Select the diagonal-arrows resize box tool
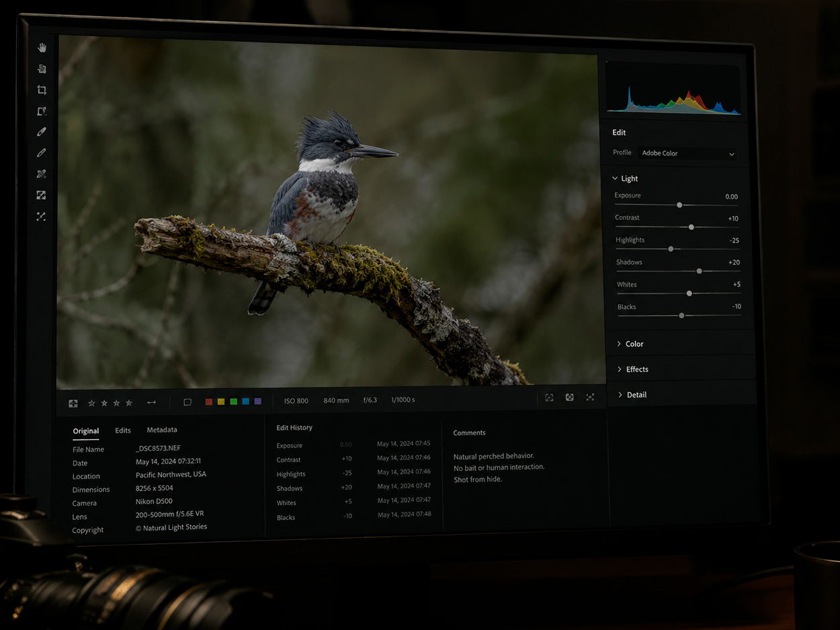 tap(42, 195)
